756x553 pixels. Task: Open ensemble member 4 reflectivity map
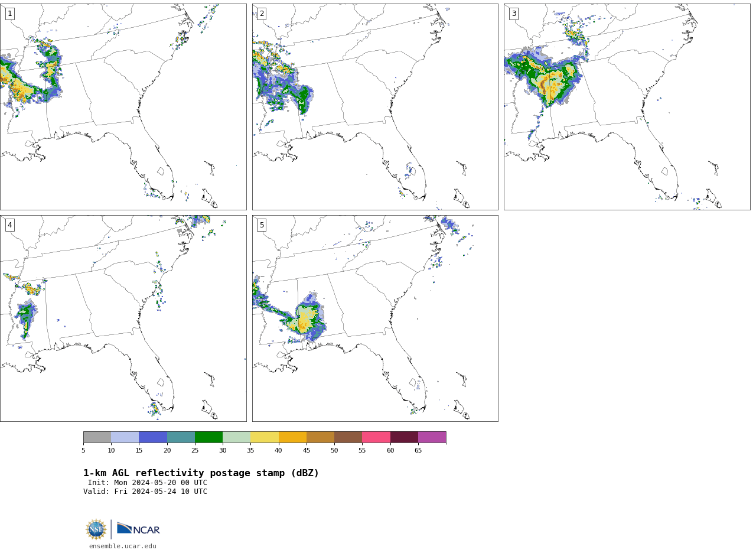click(x=123, y=318)
